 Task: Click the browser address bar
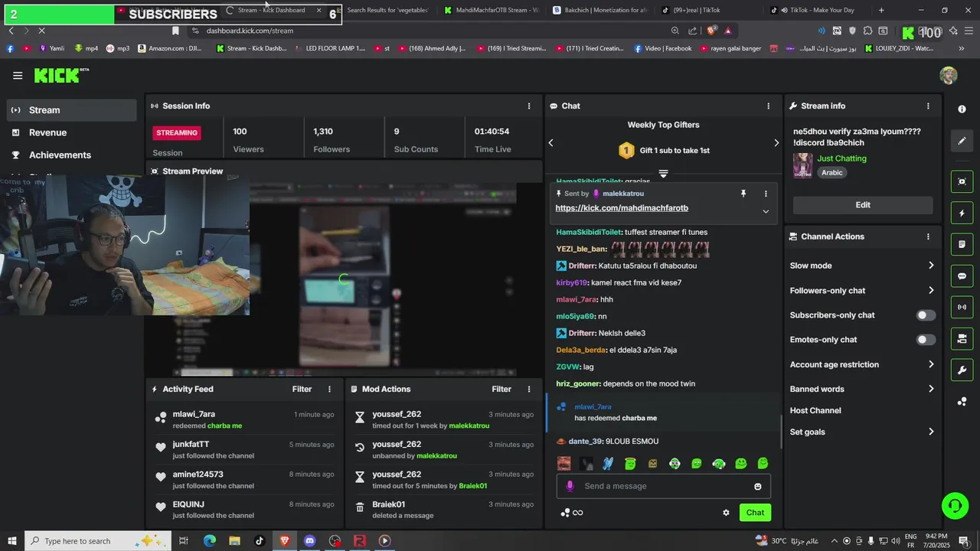pyautogui.click(x=429, y=31)
